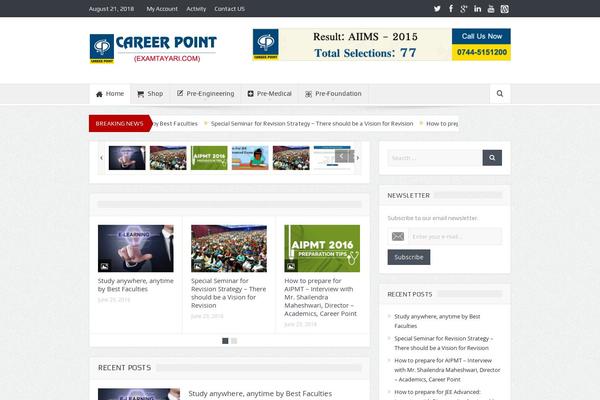Image resolution: width=600 pixels, height=400 pixels.
Task: Select the green AIPMT 2016 carousel strip thumbnail
Action: pos(209,158)
